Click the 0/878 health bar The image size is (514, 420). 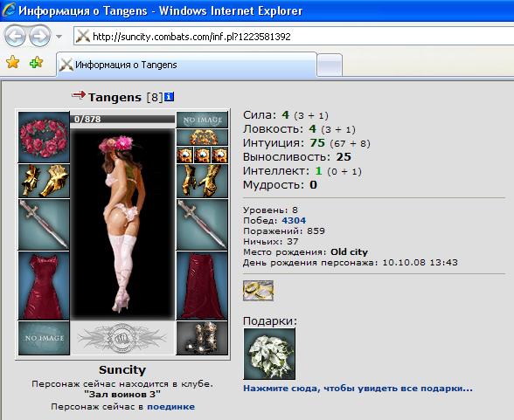click(122, 119)
